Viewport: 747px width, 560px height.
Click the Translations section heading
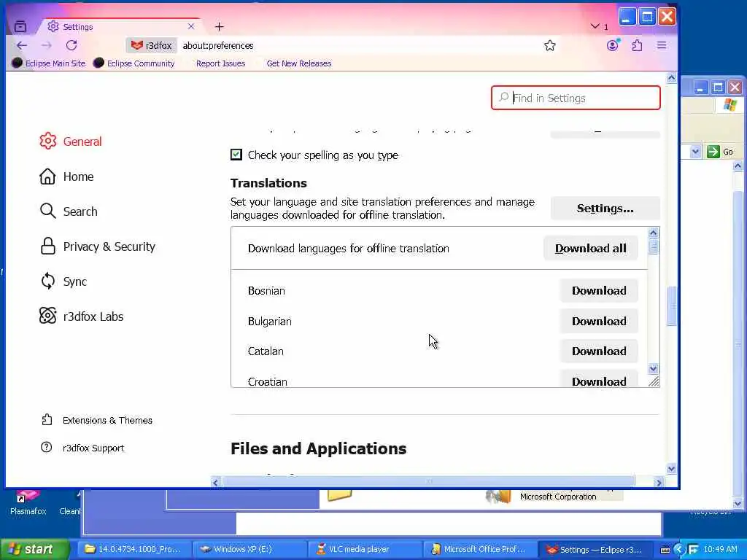pos(268,183)
